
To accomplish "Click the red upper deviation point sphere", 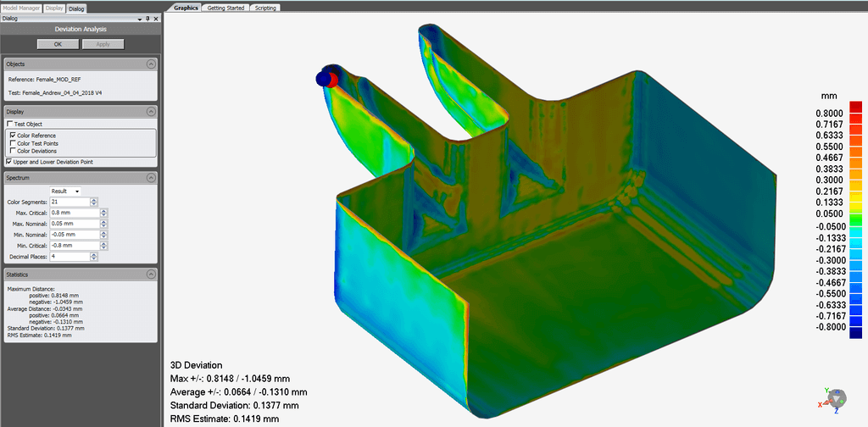I will click(332, 80).
